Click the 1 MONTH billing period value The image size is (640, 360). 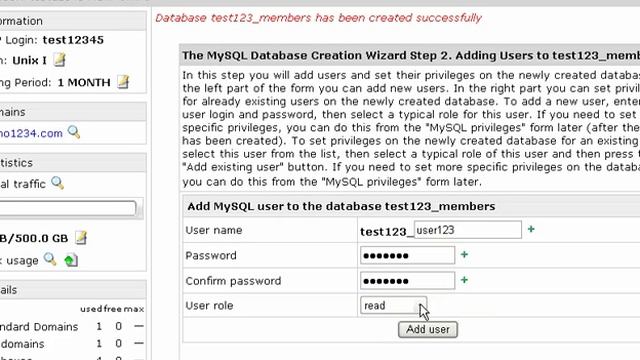[x=84, y=82]
